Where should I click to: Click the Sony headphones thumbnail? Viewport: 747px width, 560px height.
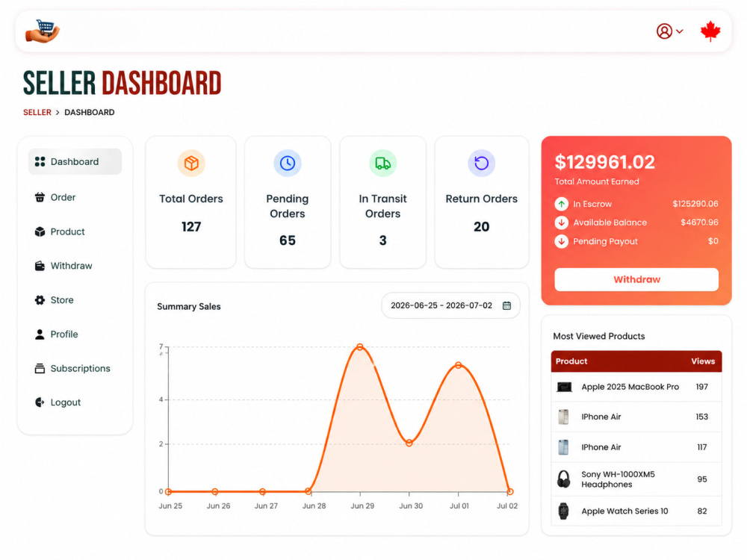pos(563,479)
